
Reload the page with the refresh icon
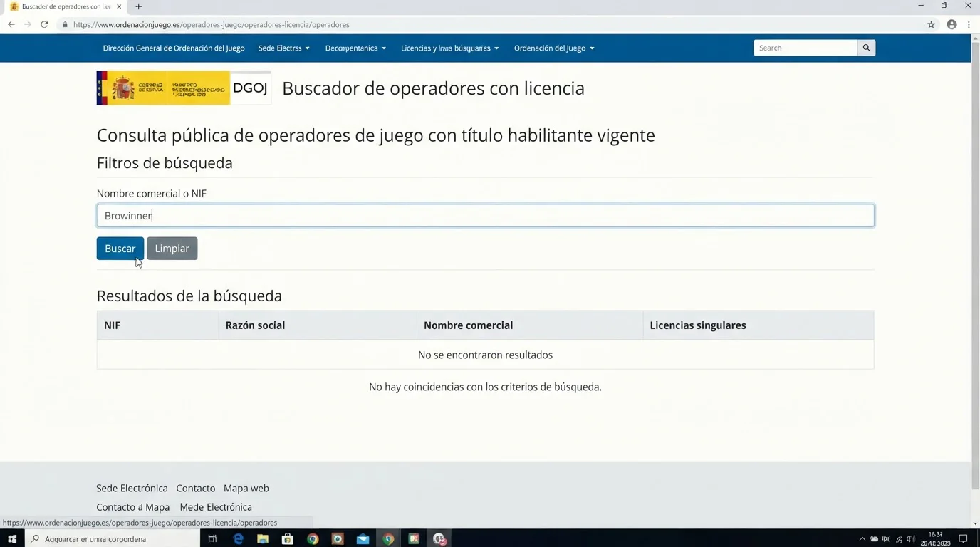[44, 24]
